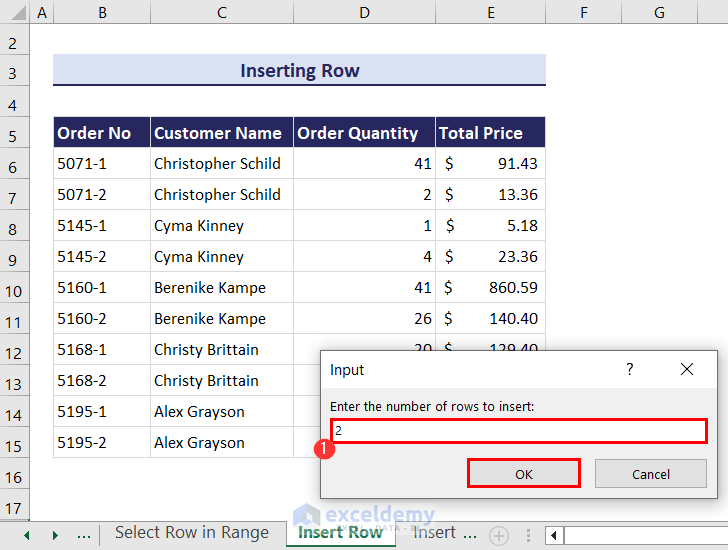Click the add new sheet plus icon
This screenshot has height=550, width=728.
pos(498,535)
